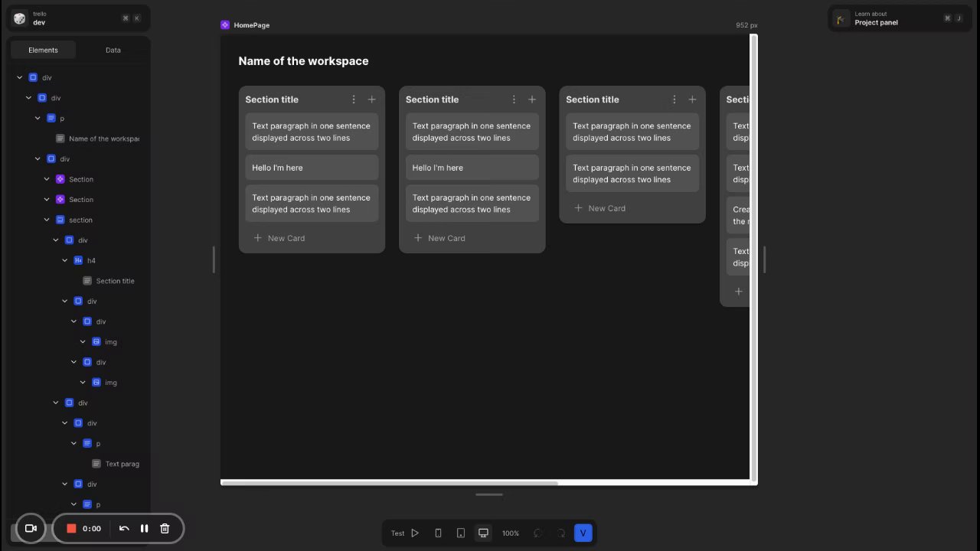
Task: Restart recording with the recorder undo arrow
Action: tap(124, 528)
